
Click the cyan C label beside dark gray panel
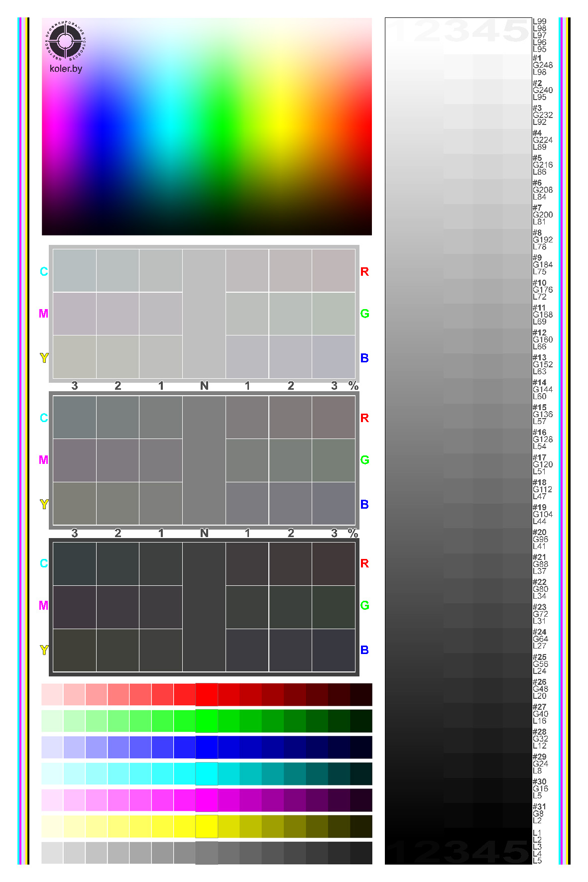[44, 563]
